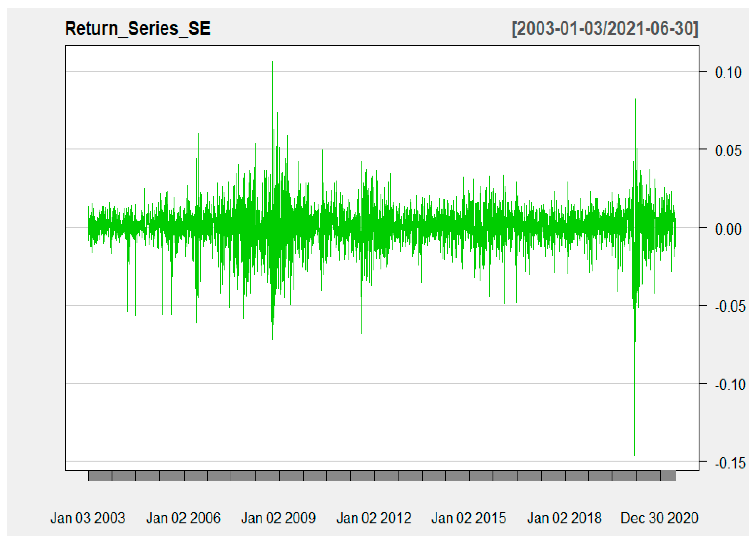Select the Jan 02 2006 x-axis label
Image resolution: width=756 pixels, height=544 pixels.
[183, 518]
